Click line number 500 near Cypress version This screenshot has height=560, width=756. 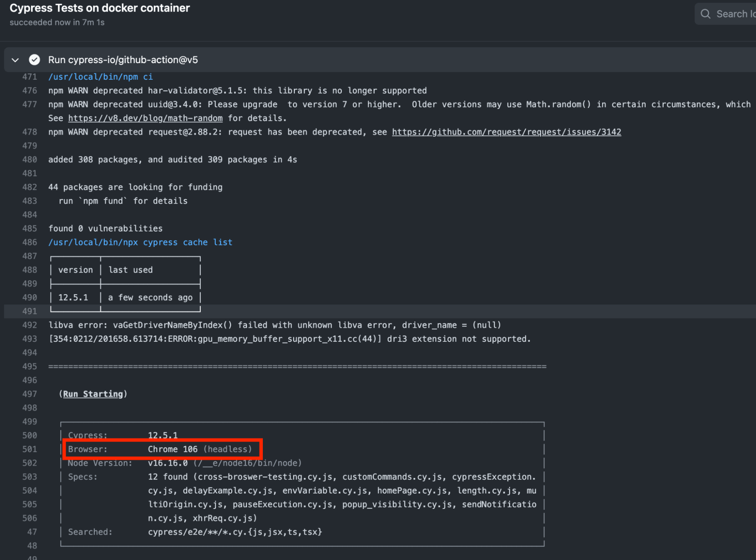coord(30,435)
